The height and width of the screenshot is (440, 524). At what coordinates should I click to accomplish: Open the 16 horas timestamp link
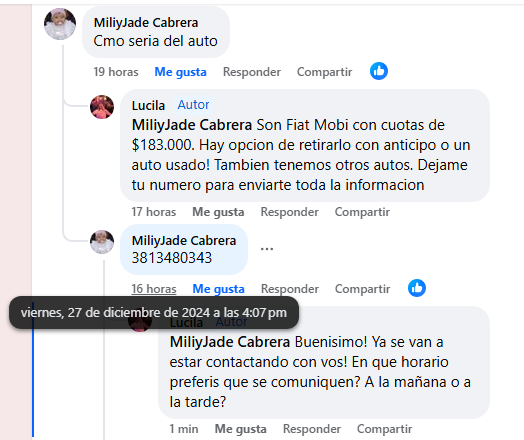tap(154, 289)
